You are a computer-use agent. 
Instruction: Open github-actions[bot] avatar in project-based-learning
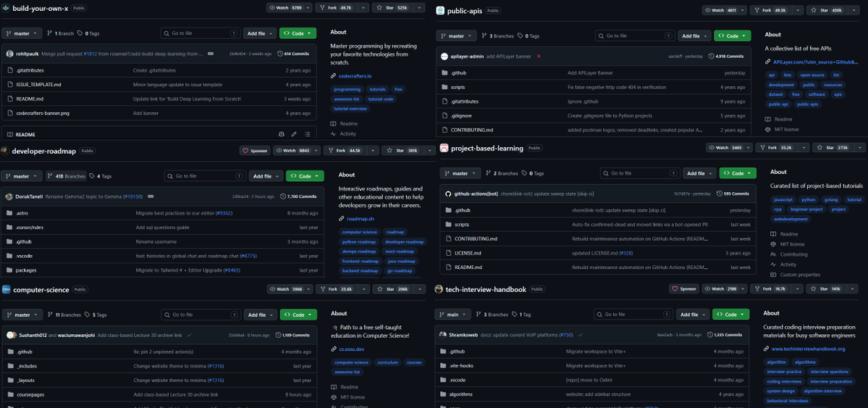[x=448, y=193]
